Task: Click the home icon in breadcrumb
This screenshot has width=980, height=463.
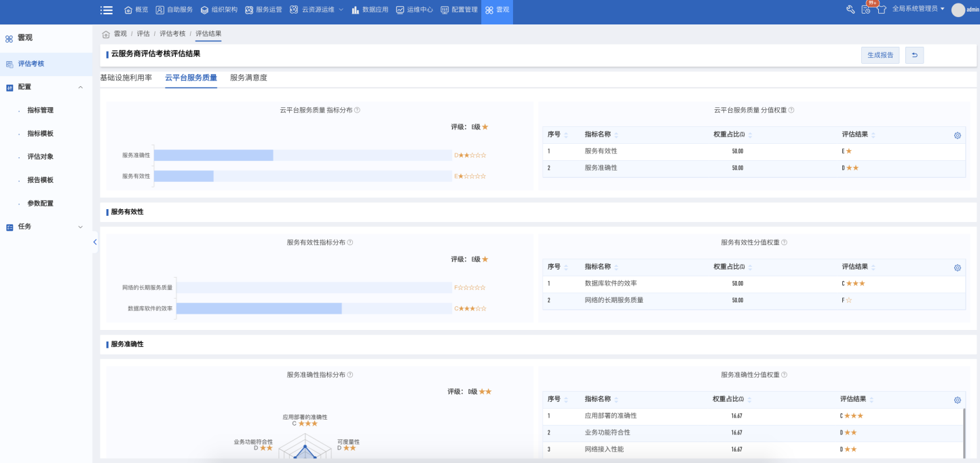Action: 105,34
